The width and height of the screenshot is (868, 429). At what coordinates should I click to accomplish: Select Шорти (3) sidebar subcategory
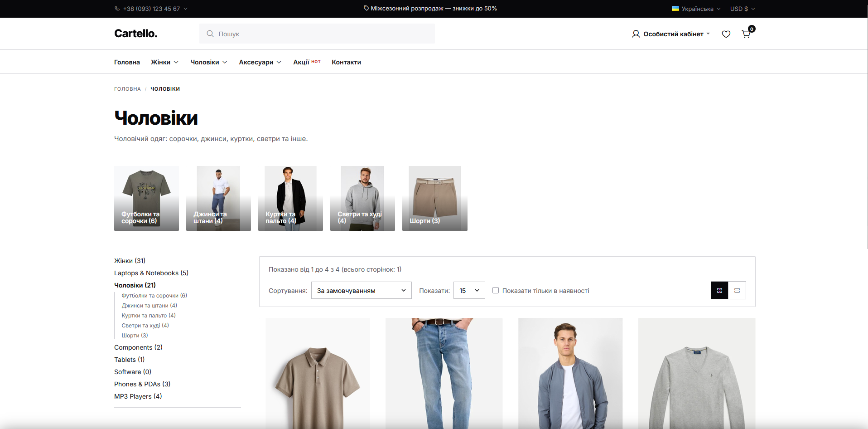pyautogui.click(x=135, y=336)
